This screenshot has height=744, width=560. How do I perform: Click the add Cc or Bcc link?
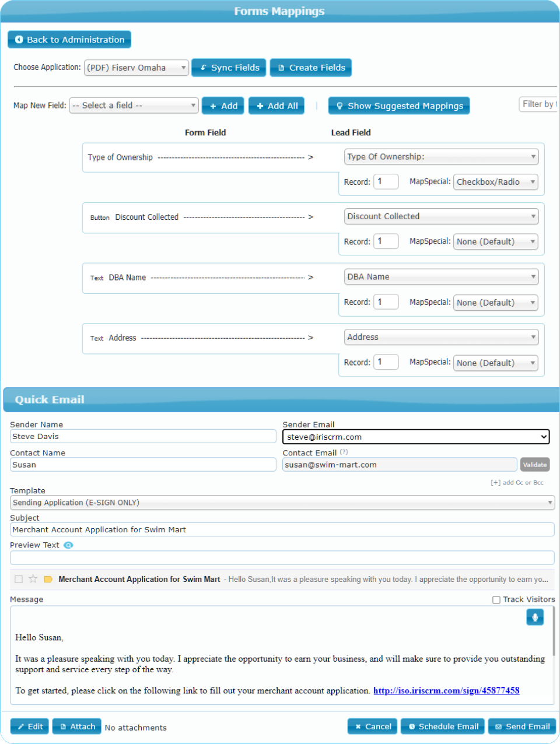pyautogui.click(x=517, y=483)
